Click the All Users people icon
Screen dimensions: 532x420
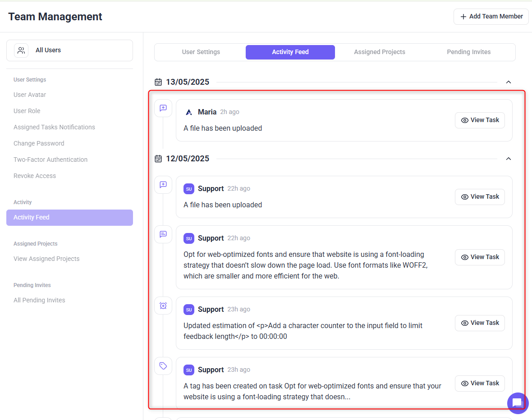click(x=21, y=50)
